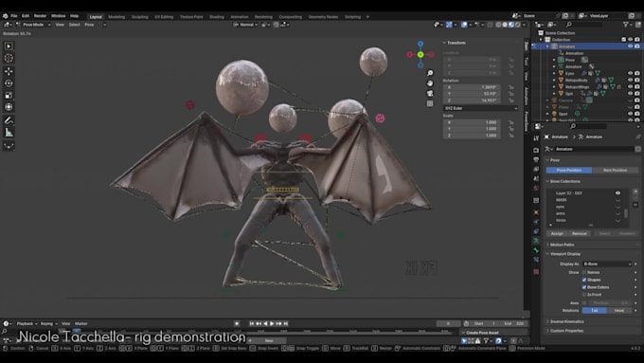The image size is (644, 363).
Task: Switch to Modeling workspace tab
Action: tap(116, 17)
